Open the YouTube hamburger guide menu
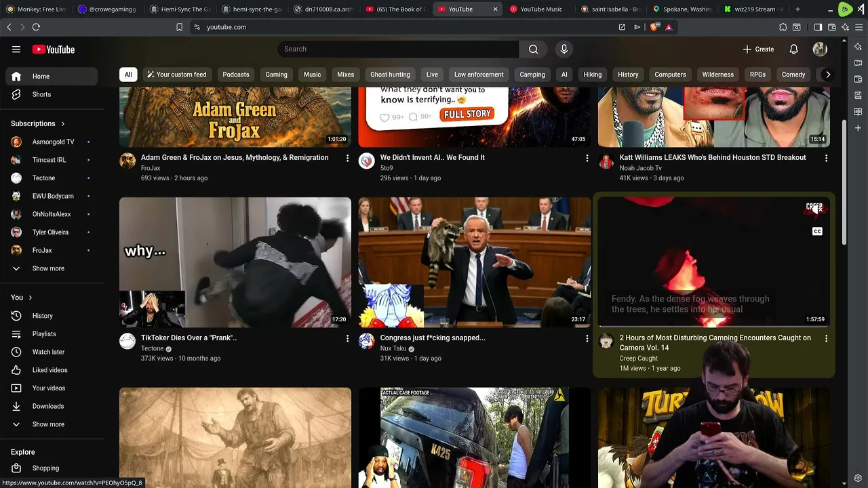The height and width of the screenshot is (488, 868). point(16,49)
